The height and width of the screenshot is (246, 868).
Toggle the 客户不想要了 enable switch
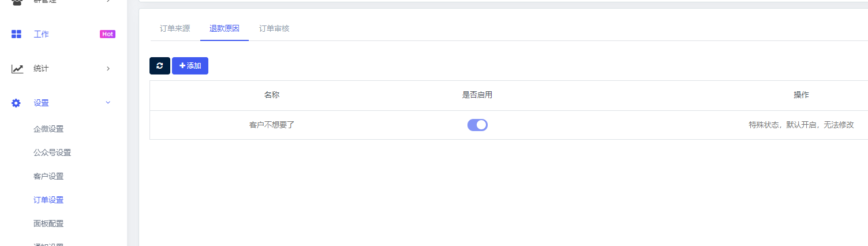[477, 125]
